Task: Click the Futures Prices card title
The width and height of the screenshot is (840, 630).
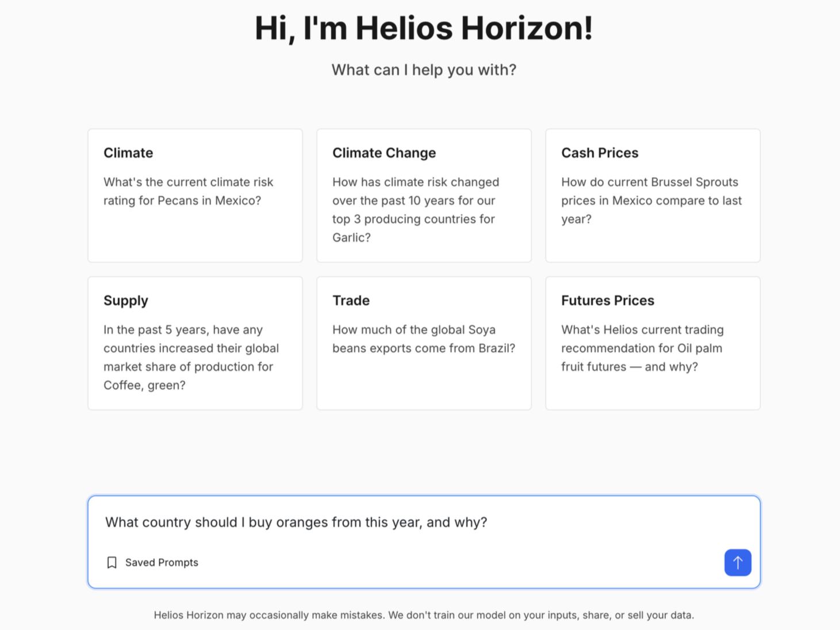Action: [608, 301]
